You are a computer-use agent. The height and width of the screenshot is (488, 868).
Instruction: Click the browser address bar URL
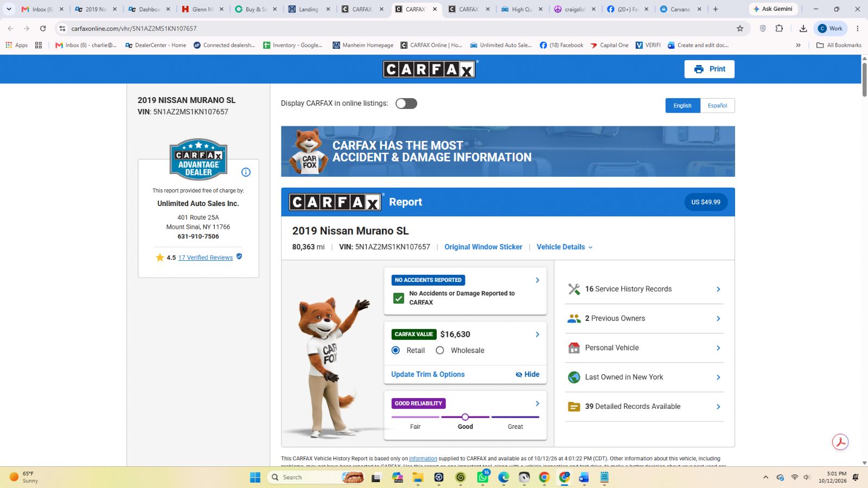pos(134,28)
